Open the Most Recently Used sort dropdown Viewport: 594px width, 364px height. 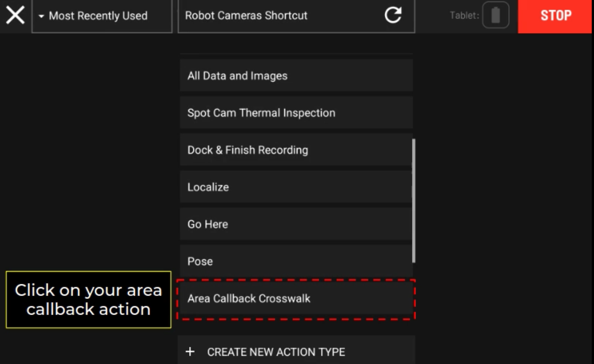(102, 16)
